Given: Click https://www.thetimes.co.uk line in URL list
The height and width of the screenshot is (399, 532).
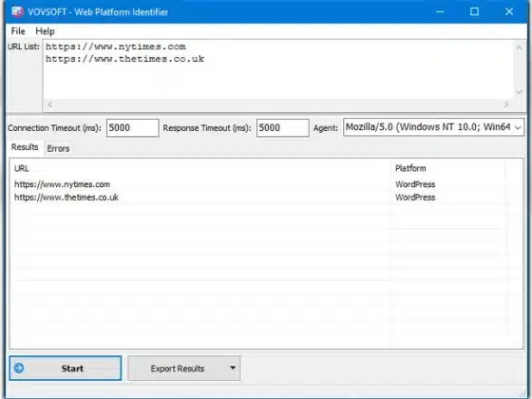Looking at the screenshot, I should [x=124, y=59].
